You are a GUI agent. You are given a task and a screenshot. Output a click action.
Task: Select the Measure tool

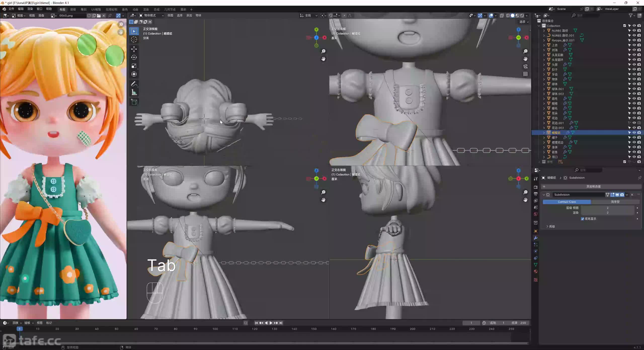click(x=134, y=93)
